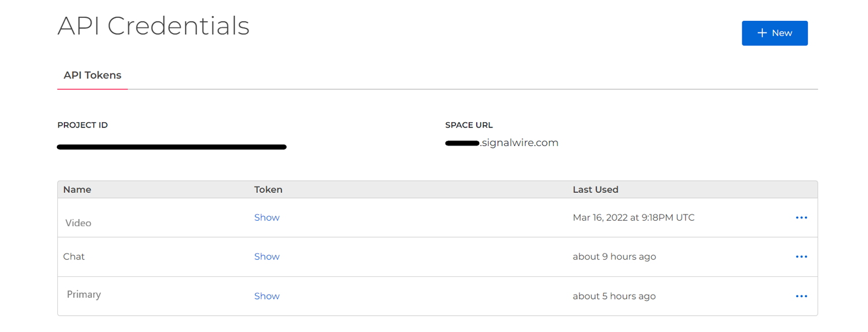Open the Chat token's ellipsis menu
Image resolution: width=868 pixels, height=332 pixels.
coord(801,257)
